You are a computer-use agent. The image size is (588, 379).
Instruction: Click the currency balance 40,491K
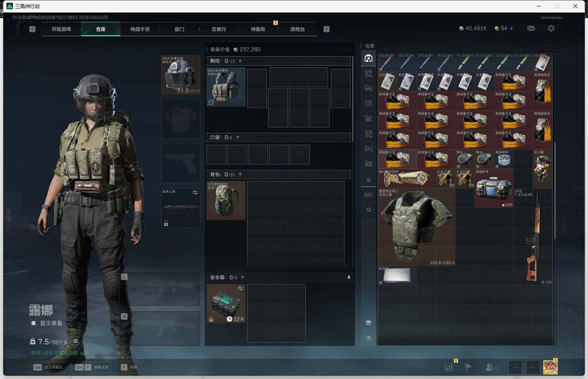coord(473,28)
